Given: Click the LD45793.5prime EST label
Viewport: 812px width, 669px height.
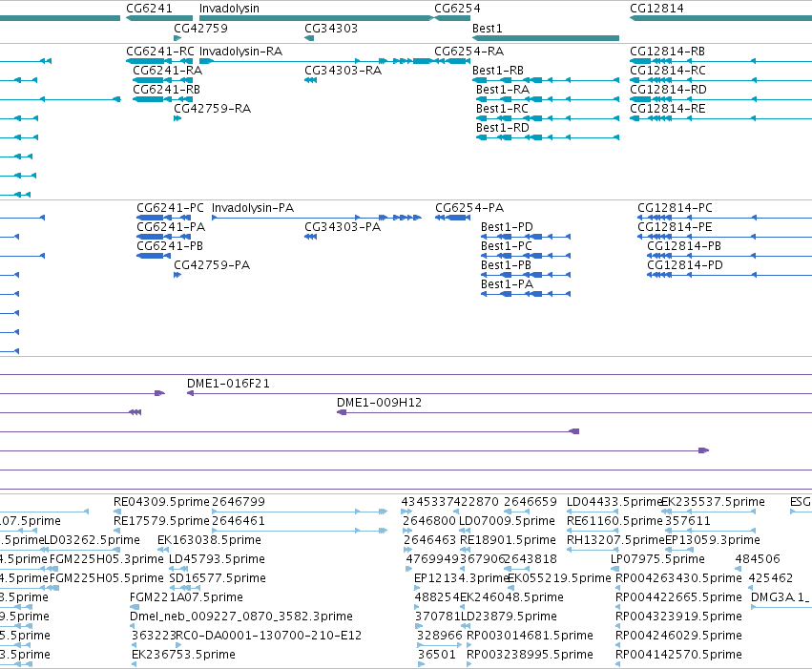Looking at the screenshot, I should [x=217, y=560].
